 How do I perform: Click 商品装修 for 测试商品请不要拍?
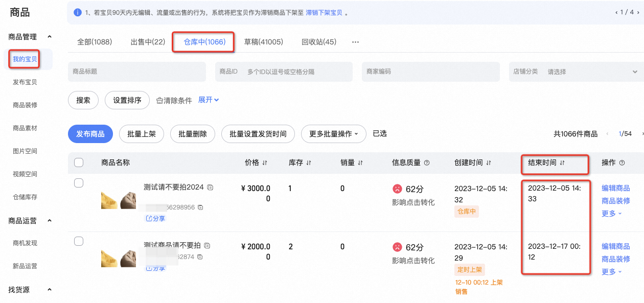click(616, 259)
